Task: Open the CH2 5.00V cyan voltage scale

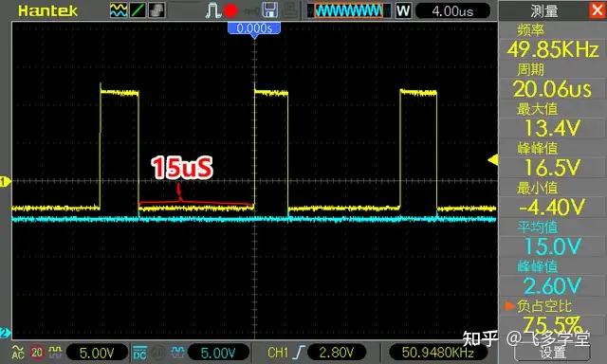Action: point(218,353)
